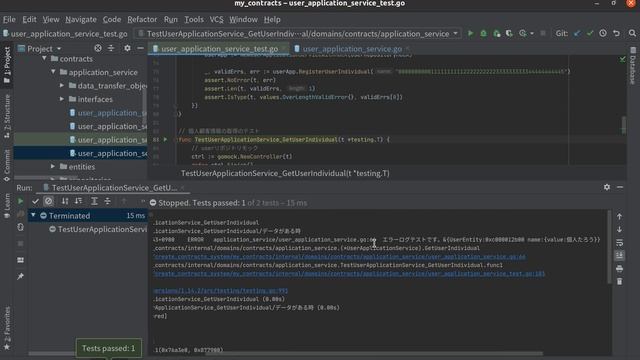Open the File menu

coord(9,19)
